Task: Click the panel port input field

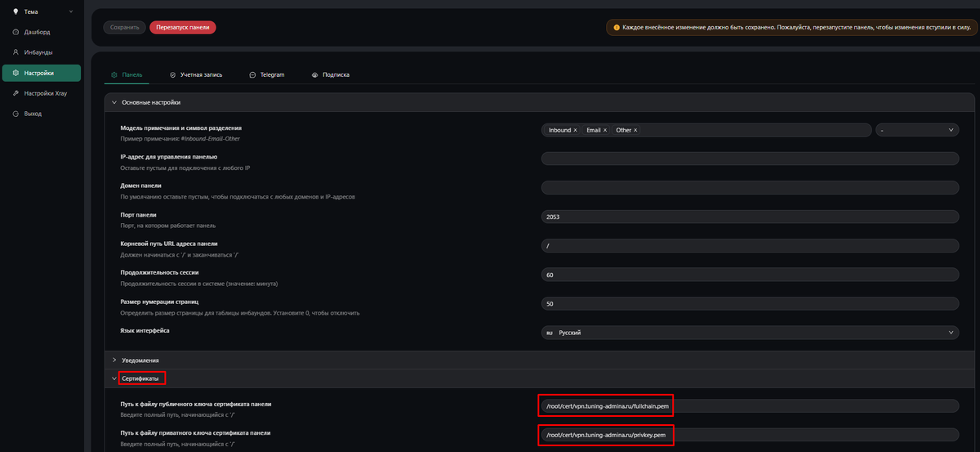Action: coord(749,217)
